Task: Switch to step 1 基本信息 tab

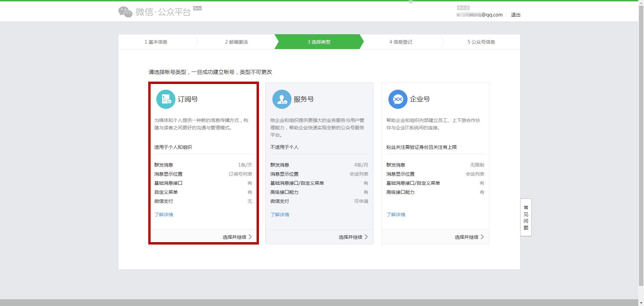Action: click(156, 42)
